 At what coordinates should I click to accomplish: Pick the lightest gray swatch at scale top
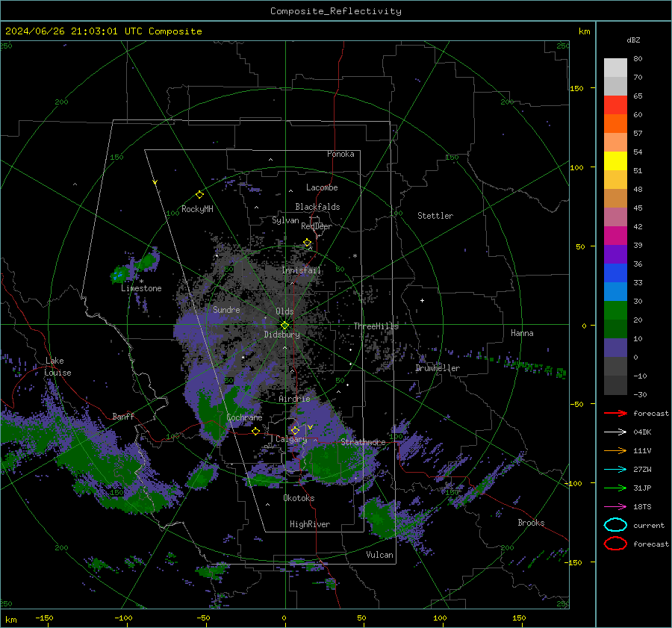[615, 68]
